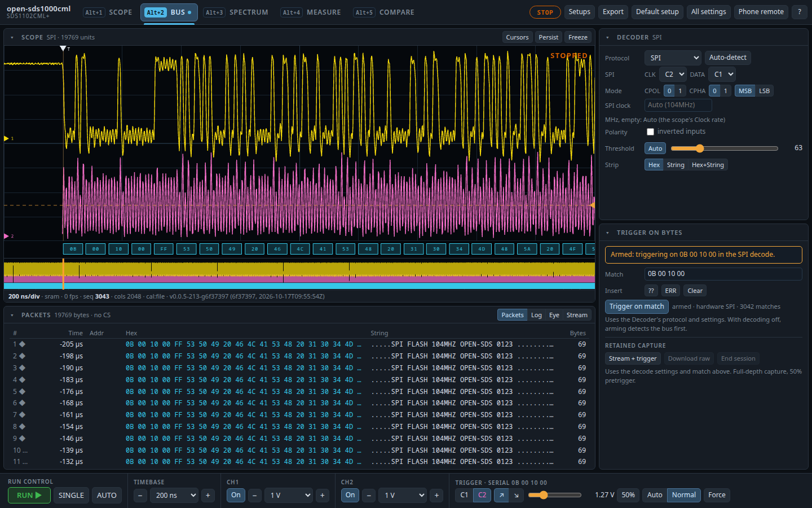Click the overview waveform strip position marker
812x508 pixels.
[63, 274]
